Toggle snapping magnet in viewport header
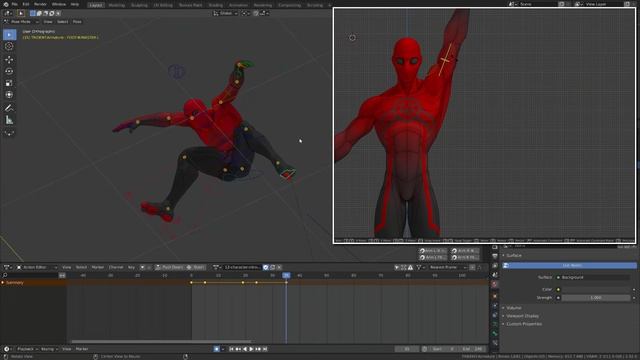This screenshot has height=360, width=640. click(x=256, y=13)
